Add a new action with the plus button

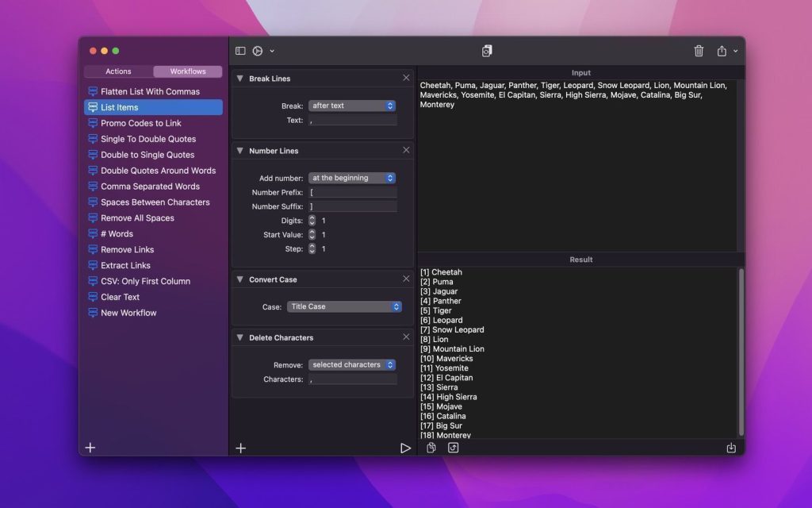(240, 448)
